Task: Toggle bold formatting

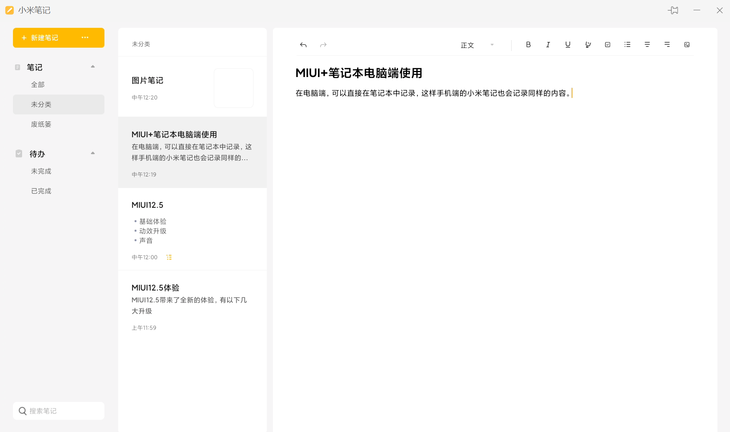Action: [x=528, y=45]
